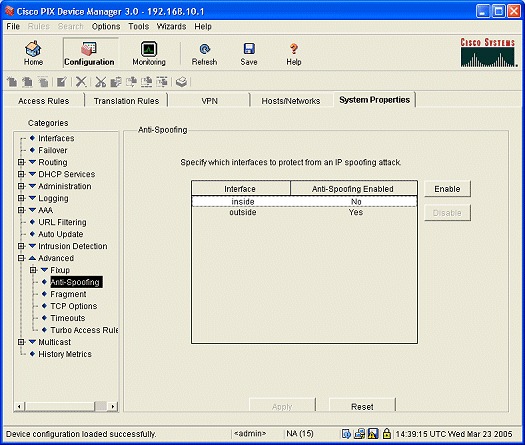The width and height of the screenshot is (525, 445).
Task: Click the greyed X delete rule icon
Action: [81, 82]
